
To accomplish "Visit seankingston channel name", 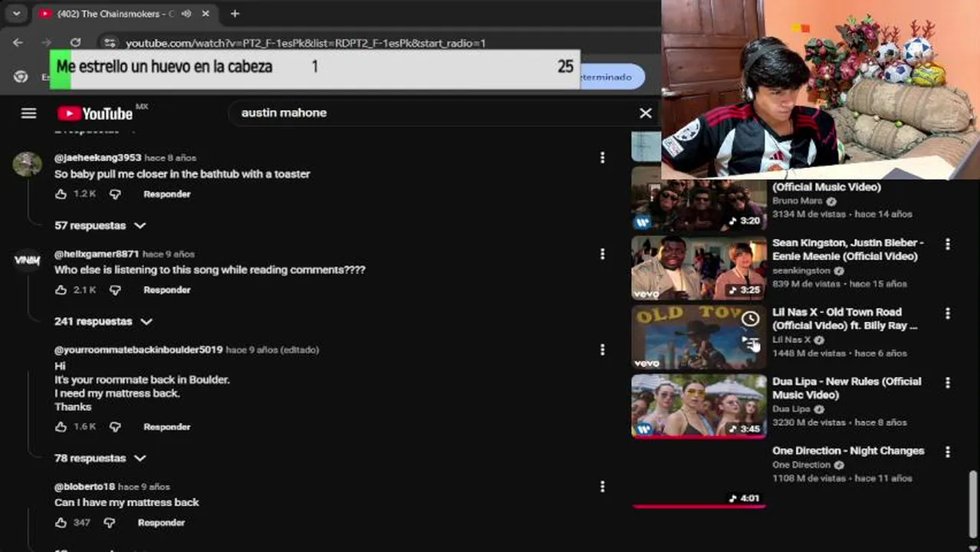I will (801, 271).
